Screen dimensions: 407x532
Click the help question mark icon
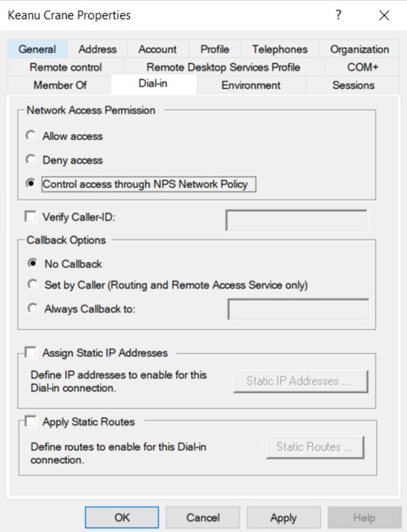tap(337, 15)
